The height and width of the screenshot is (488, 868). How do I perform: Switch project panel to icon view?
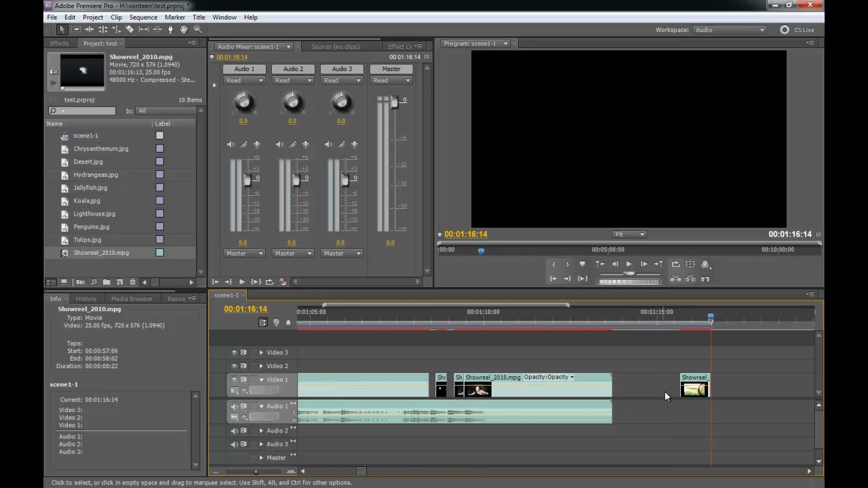click(x=64, y=282)
